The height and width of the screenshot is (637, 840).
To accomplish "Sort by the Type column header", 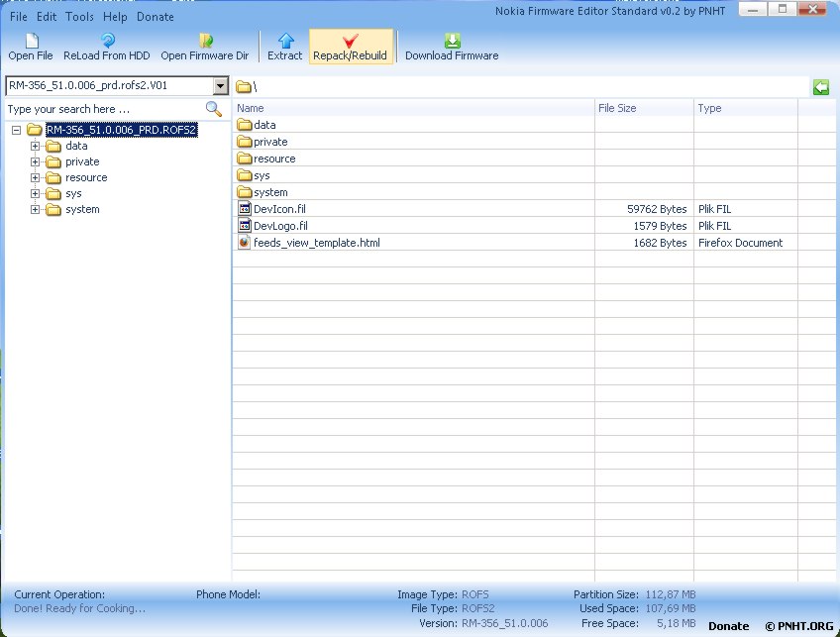I will tap(746, 108).
